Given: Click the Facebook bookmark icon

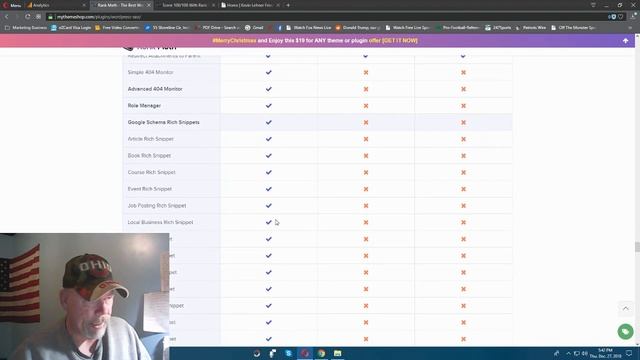Looking at the screenshot, I should 280,28.
